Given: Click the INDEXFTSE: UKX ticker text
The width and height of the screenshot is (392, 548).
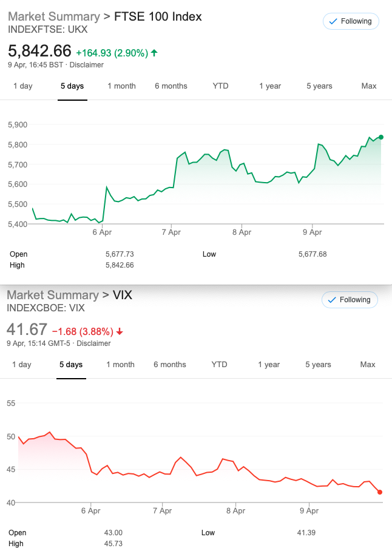Looking at the screenshot, I should click(48, 29).
